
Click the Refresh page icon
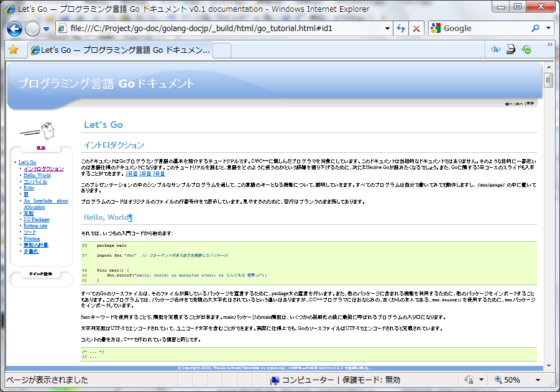click(x=401, y=29)
